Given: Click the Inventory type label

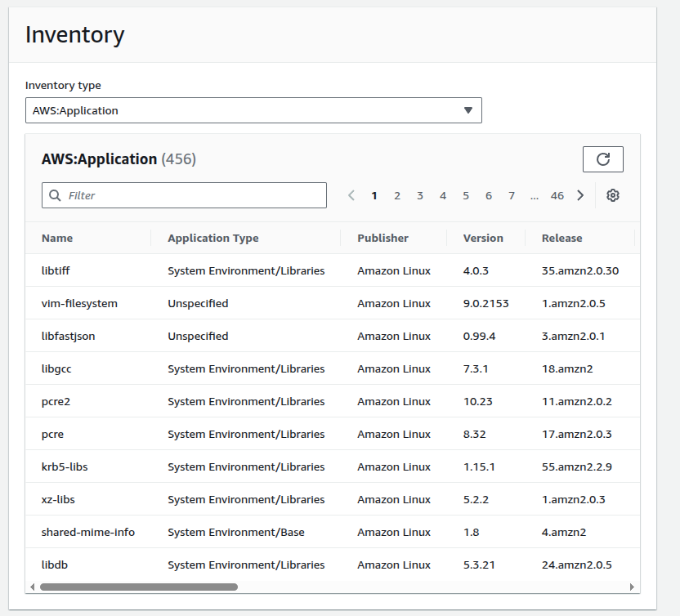Looking at the screenshot, I should (63, 86).
